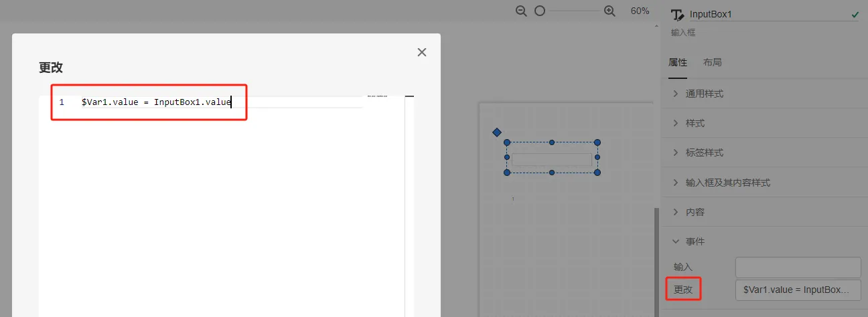Select the 属性 tab
The height and width of the screenshot is (317, 868).
[678, 62]
